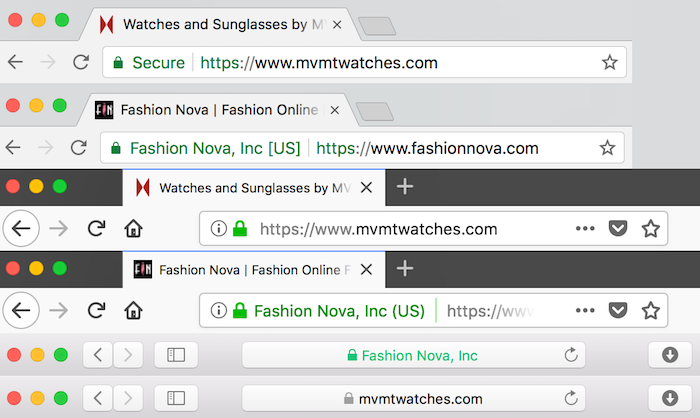The image size is (700, 418).
Task: Toggle Safari sidebar in Fashion Nova window
Action: pyautogui.click(x=176, y=355)
